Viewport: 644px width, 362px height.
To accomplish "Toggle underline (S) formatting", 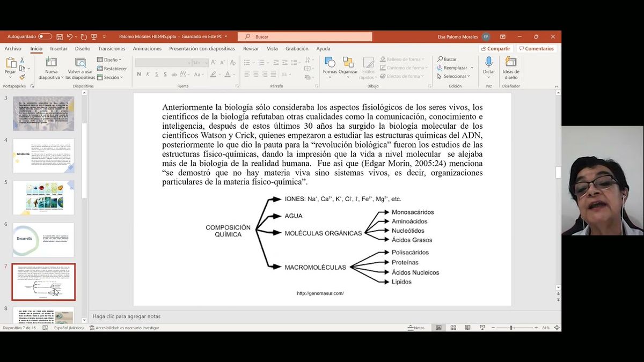I will [x=157, y=75].
